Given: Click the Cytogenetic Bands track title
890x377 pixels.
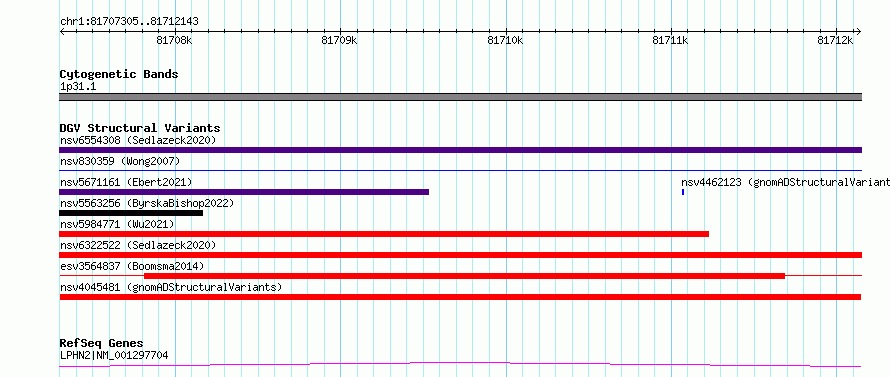Looking at the screenshot, I should [x=119, y=74].
